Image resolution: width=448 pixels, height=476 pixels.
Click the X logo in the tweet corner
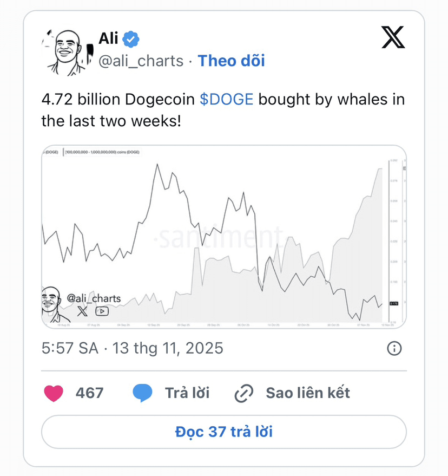pyautogui.click(x=393, y=37)
